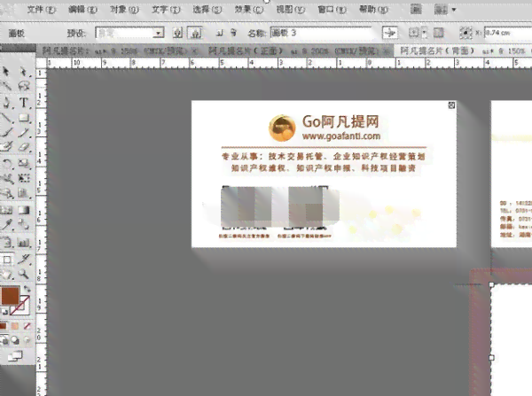Choose a reference point on the grid
Image resolution: width=532 pixels, height=396 pixels.
[465, 33]
